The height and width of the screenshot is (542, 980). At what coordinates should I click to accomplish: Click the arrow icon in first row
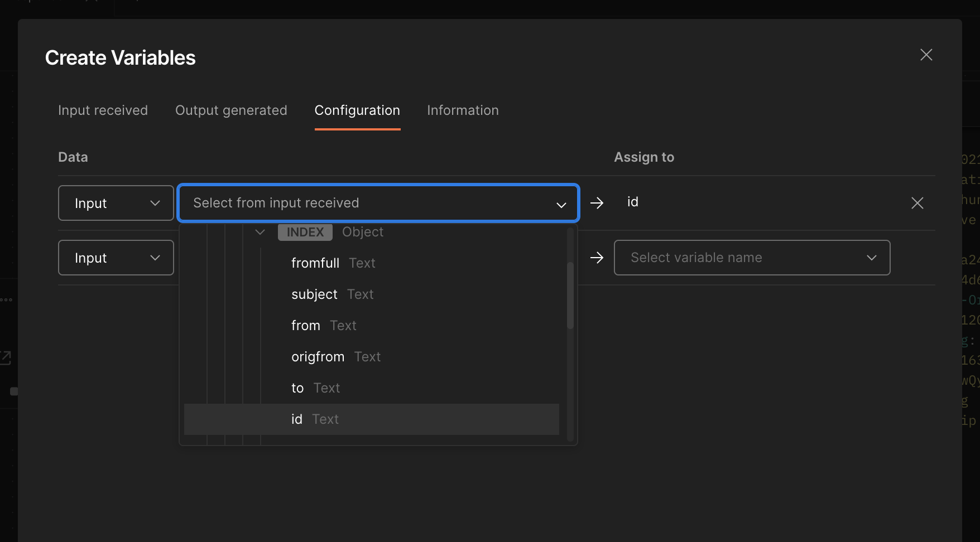(597, 203)
